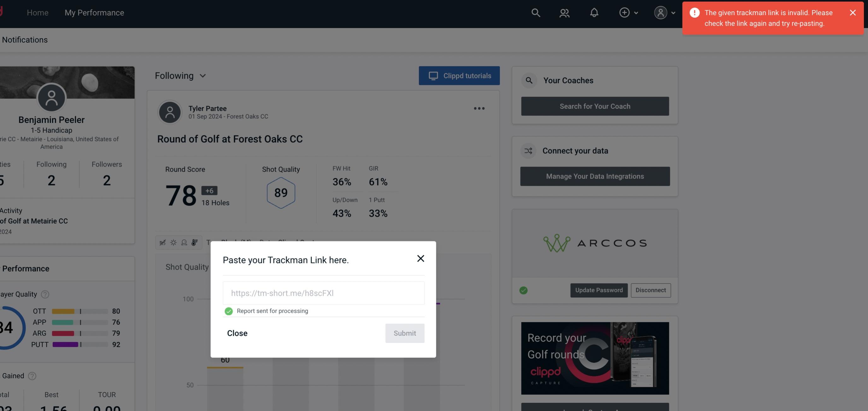Viewport: 868px width, 411px height.
Task: Toggle the Disconnect Arccos integration option
Action: (x=651, y=290)
